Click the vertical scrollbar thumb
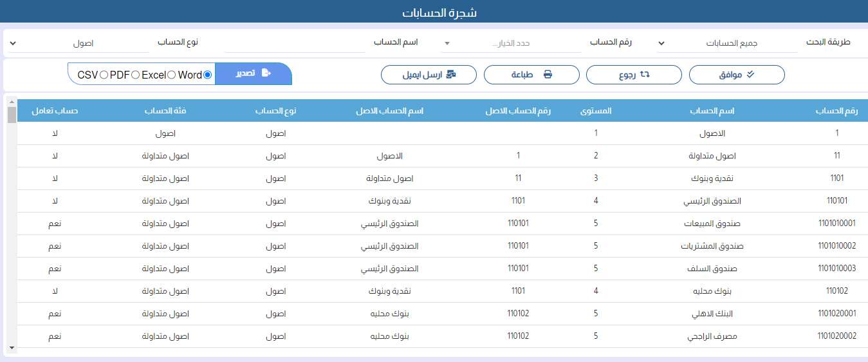This screenshot has width=868, height=362. [x=11, y=115]
